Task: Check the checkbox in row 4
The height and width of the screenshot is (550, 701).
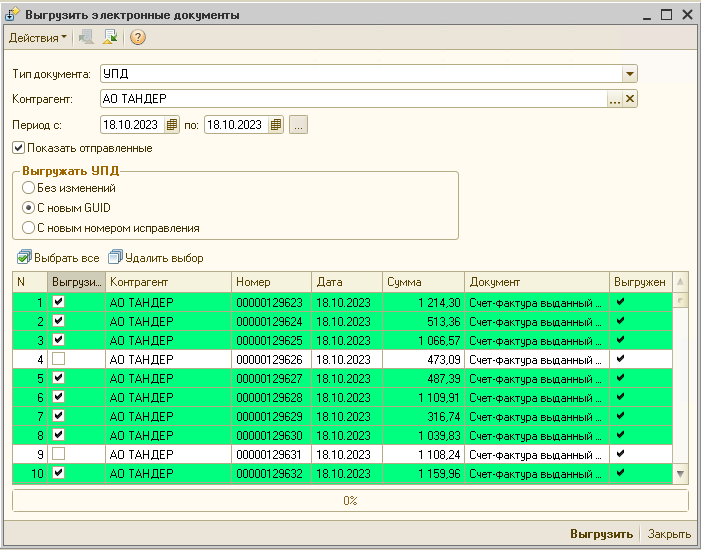Action: pyautogui.click(x=59, y=359)
